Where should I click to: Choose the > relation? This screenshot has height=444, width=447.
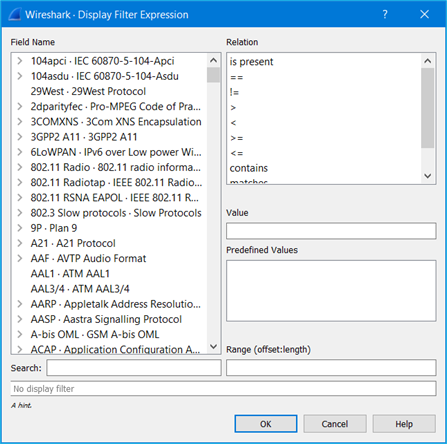(x=233, y=107)
